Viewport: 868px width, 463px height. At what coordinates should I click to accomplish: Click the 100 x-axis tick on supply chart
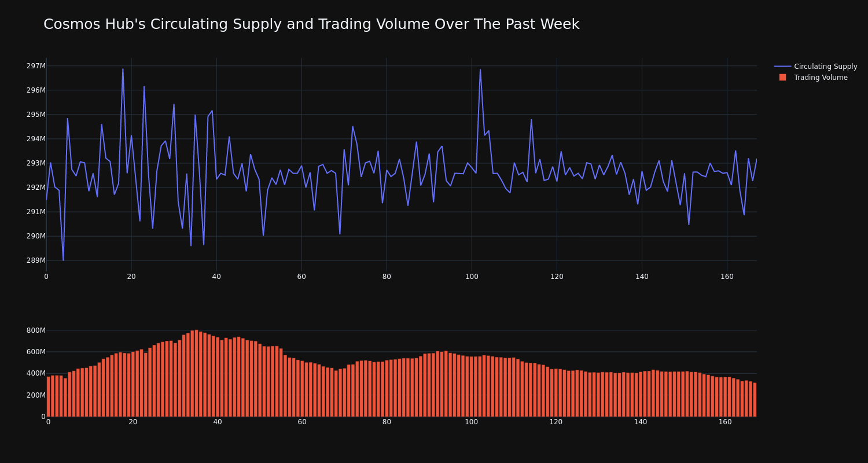click(x=472, y=277)
